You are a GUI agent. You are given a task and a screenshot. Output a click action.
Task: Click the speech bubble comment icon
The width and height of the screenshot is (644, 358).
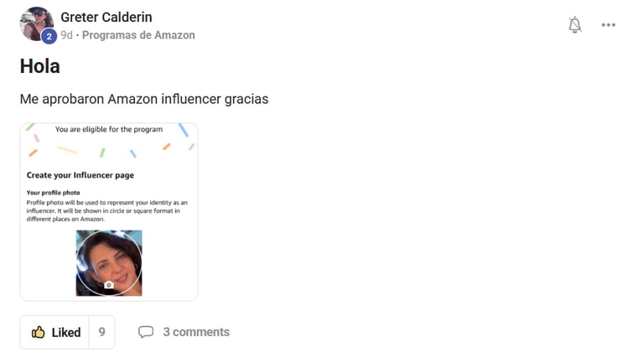click(146, 332)
